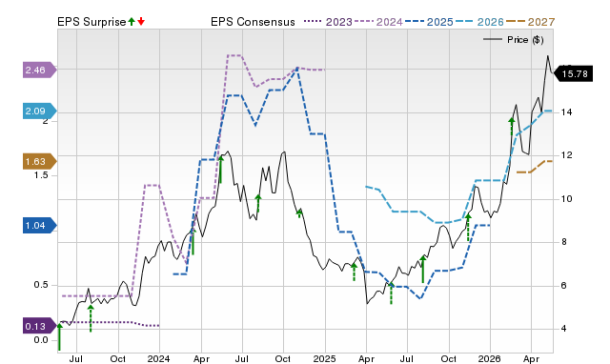This screenshot has width=610, height=364.
Task: Click the brown 1.63 value tag
Action: click(40, 161)
